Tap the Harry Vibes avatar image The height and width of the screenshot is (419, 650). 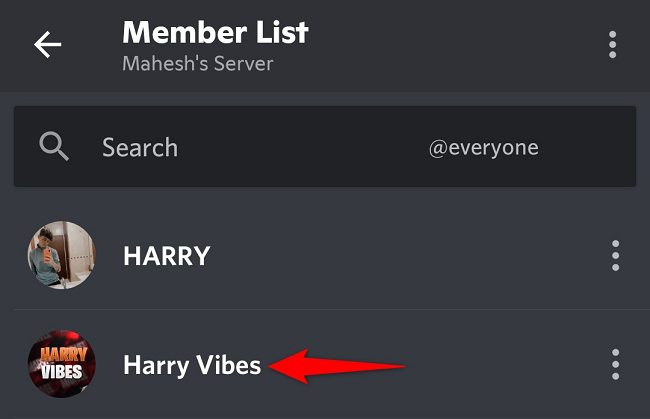point(61,365)
